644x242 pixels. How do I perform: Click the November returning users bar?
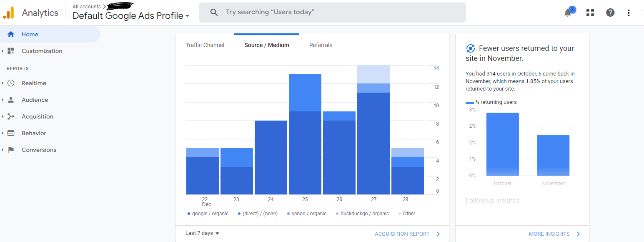pos(553,155)
